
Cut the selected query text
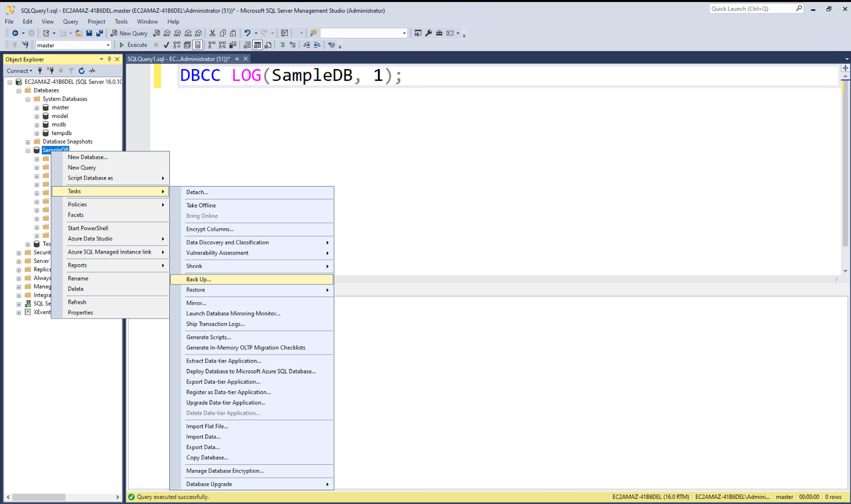pos(213,33)
